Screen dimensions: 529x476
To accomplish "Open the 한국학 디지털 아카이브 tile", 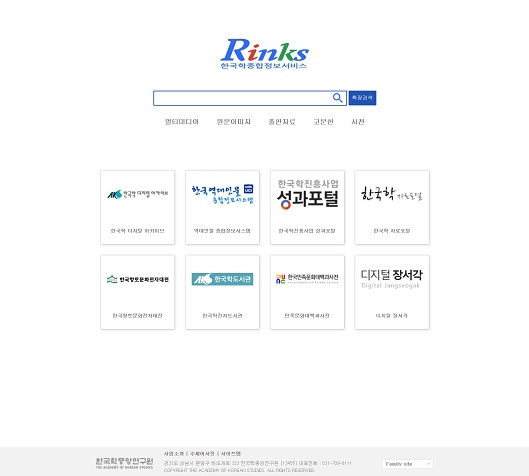I will coord(138,207).
